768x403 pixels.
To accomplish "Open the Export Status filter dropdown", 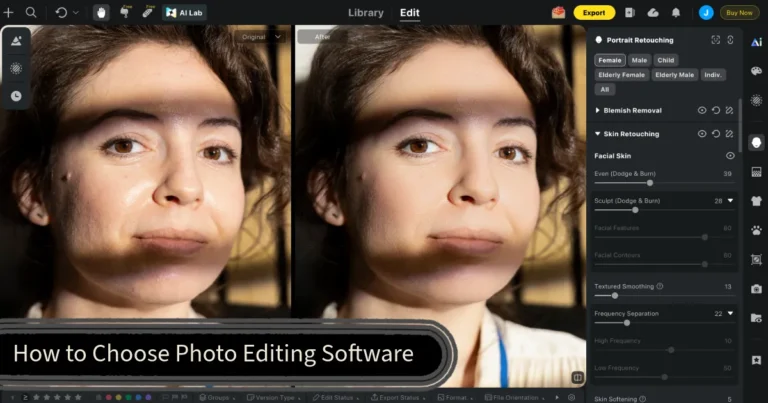I will (x=398, y=397).
